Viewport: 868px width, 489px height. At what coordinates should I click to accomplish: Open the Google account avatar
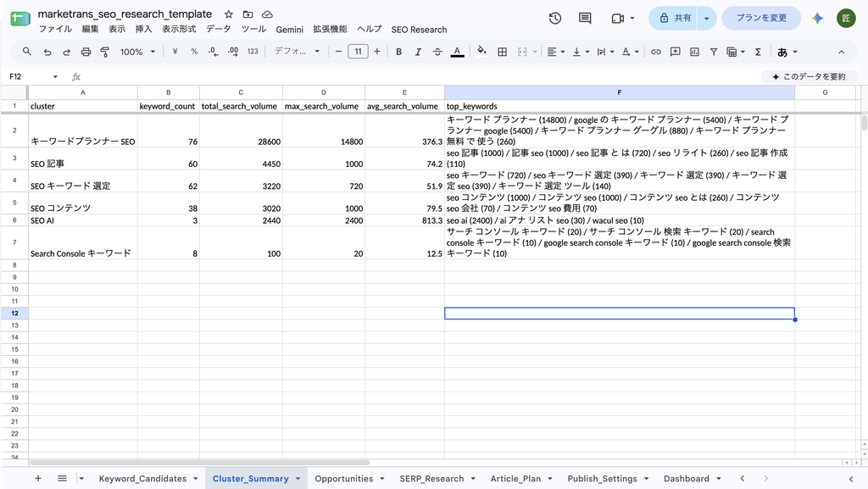[846, 19]
